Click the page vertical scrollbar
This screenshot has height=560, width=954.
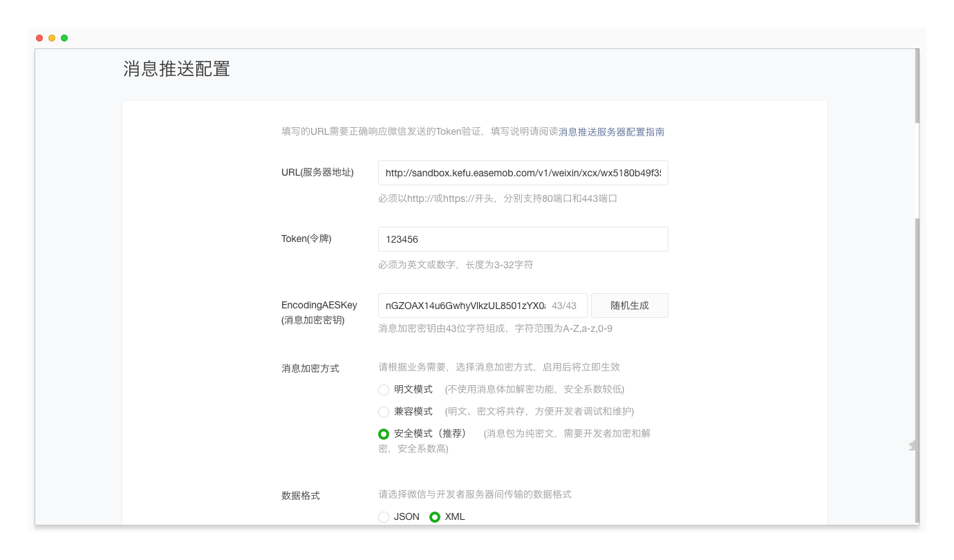click(x=917, y=287)
